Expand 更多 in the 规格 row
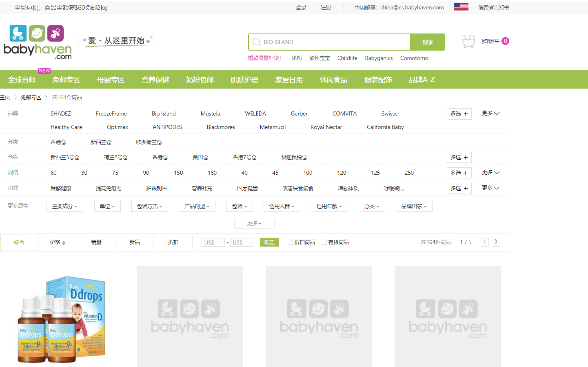The image size is (588, 367). click(x=490, y=172)
